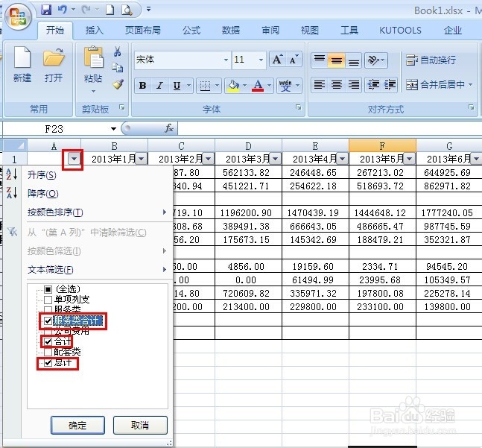This screenshot has height=448, width=482.
Task: Apply cell borders
Action: tap(205, 86)
